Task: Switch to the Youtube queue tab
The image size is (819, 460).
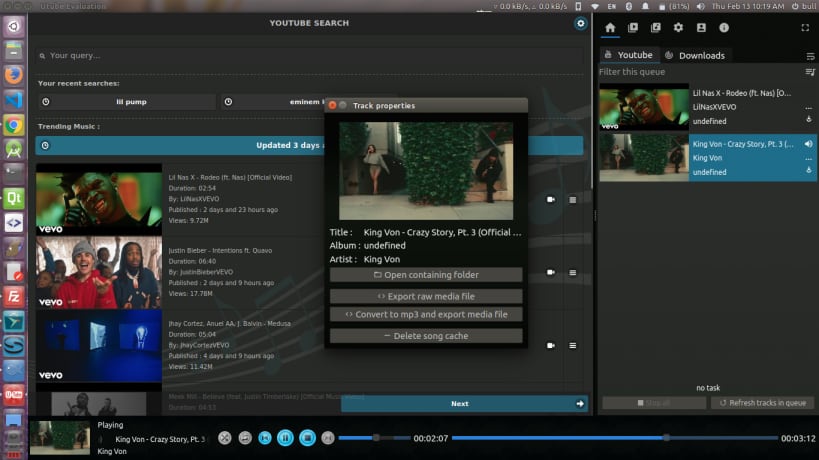Action: pyautogui.click(x=629, y=55)
